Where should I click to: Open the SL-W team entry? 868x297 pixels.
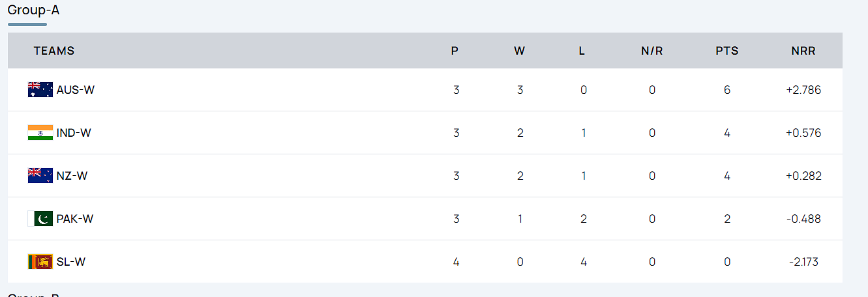[71, 262]
